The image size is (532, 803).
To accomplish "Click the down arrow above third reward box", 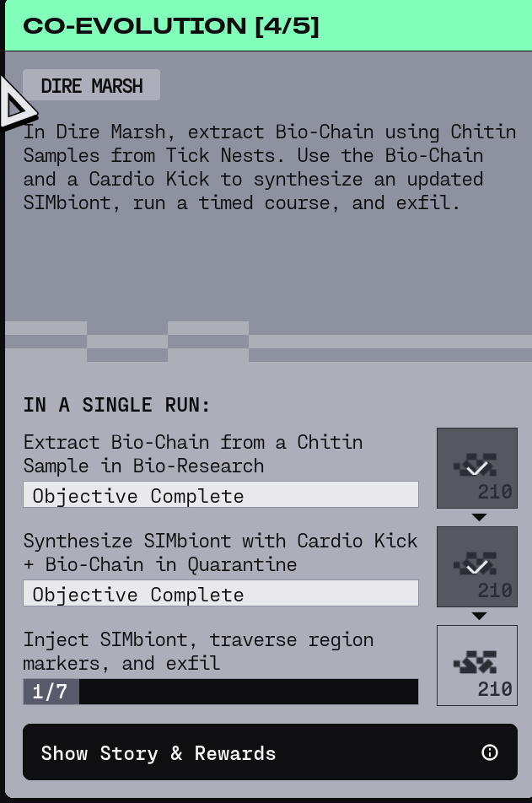I will (x=479, y=616).
